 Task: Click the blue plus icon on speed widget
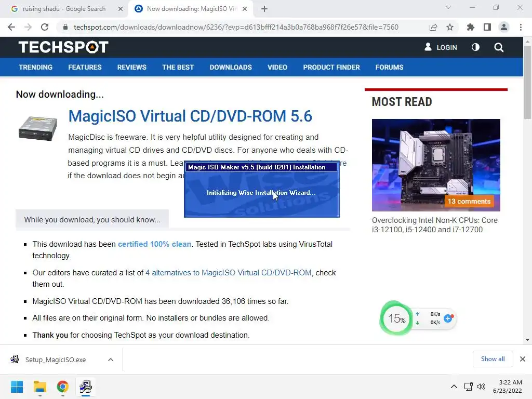[448, 318]
